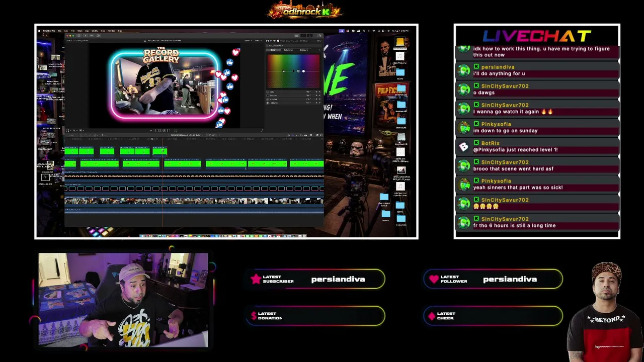644x362 pixels.
Task: Open the BEYOND ACC folder on the desktop
Action: [x=400, y=88]
